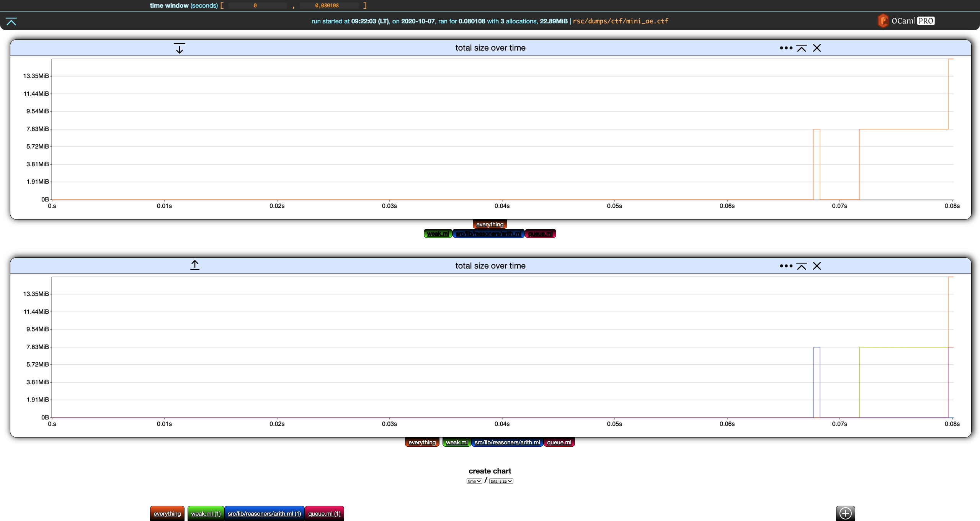The height and width of the screenshot is (521, 980).
Task: Toggle 'src/lib/reasoners/arith.ml' filter under the second chart
Action: pyautogui.click(x=507, y=442)
